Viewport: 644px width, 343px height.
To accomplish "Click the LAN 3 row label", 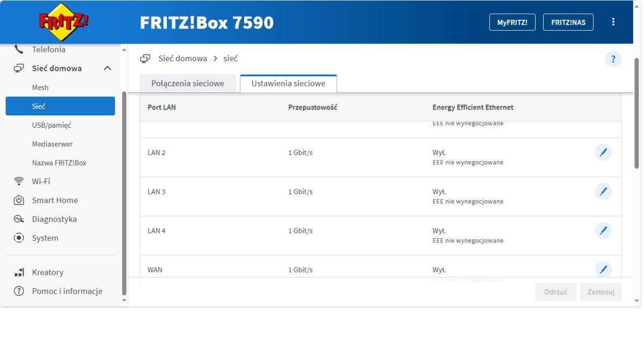I will click(x=156, y=192).
